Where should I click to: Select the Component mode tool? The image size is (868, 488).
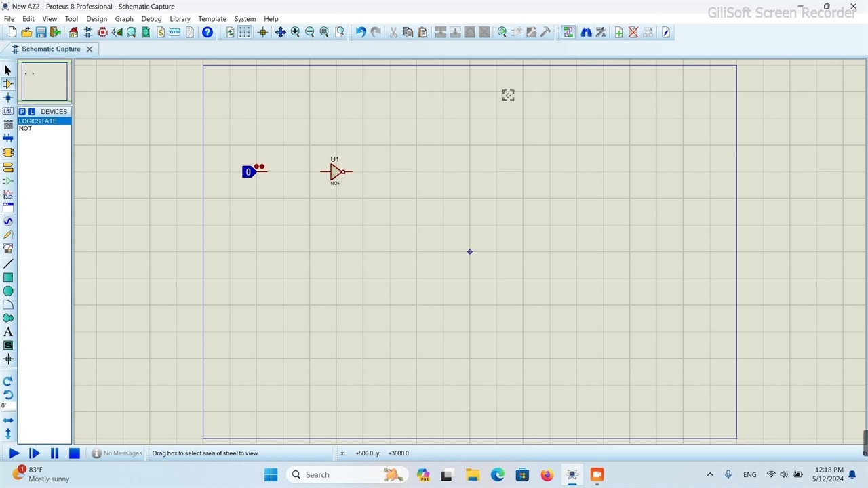[x=8, y=84]
